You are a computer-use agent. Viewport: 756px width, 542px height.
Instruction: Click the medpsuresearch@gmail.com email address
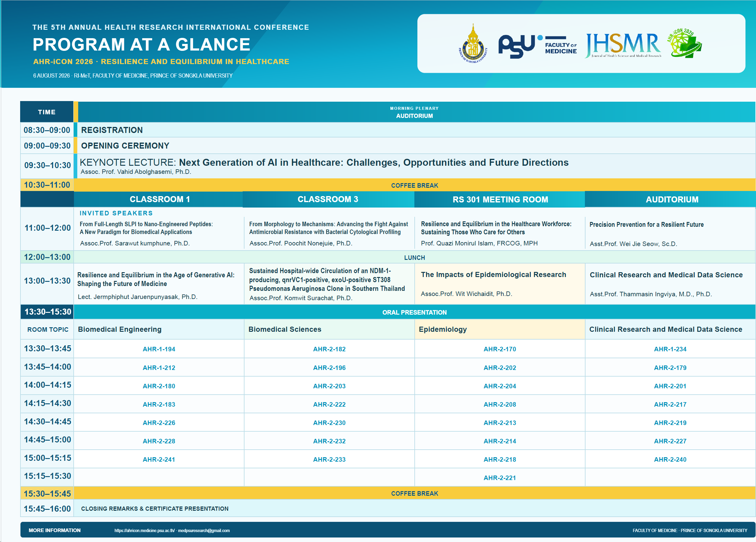tap(204, 530)
